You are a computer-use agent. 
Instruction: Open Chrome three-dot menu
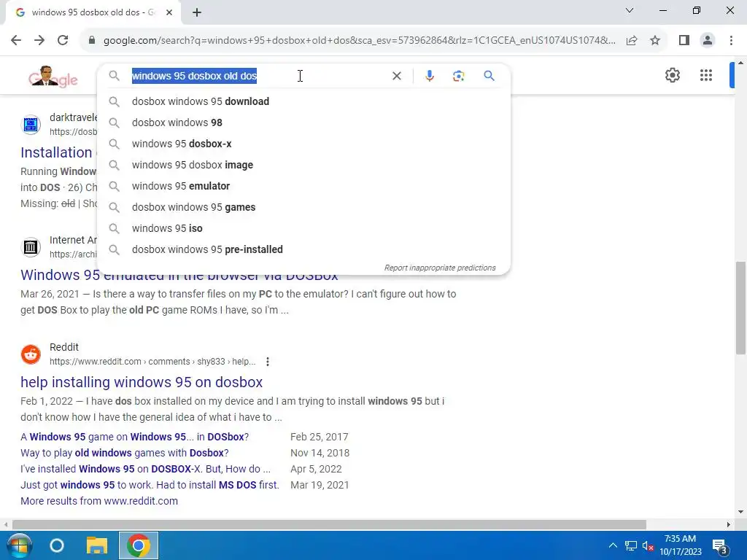point(731,40)
